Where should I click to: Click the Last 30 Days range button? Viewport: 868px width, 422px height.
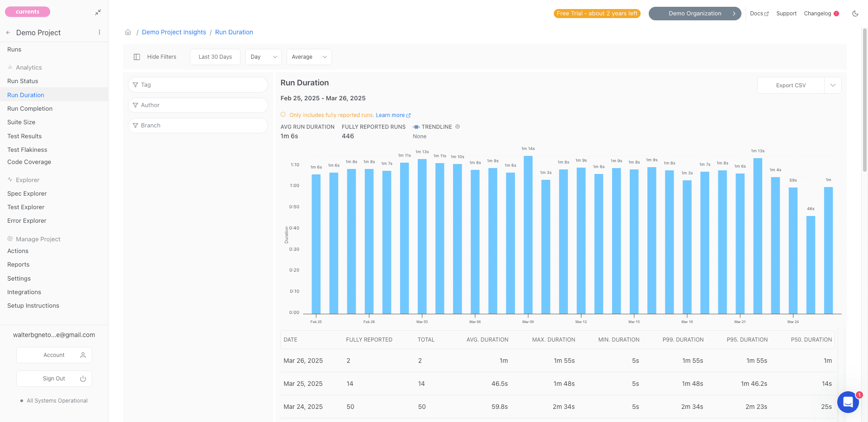click(215, 57)
